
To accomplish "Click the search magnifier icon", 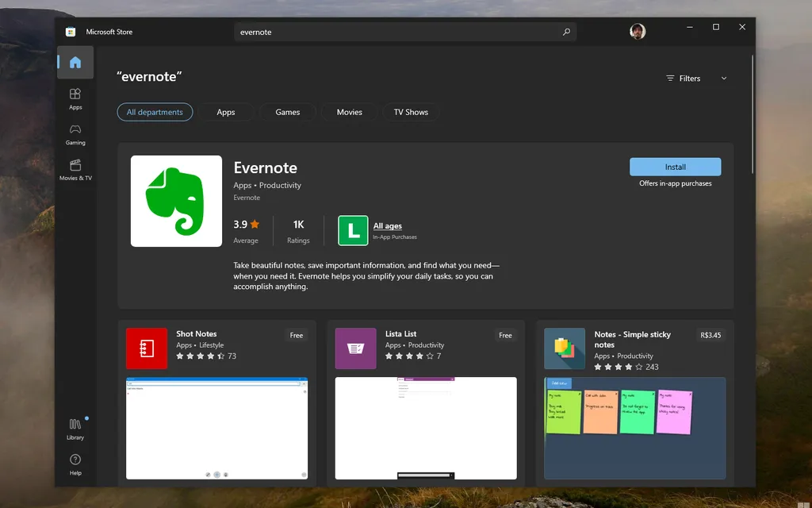I will pyautogui.click(x=566, y=32).
